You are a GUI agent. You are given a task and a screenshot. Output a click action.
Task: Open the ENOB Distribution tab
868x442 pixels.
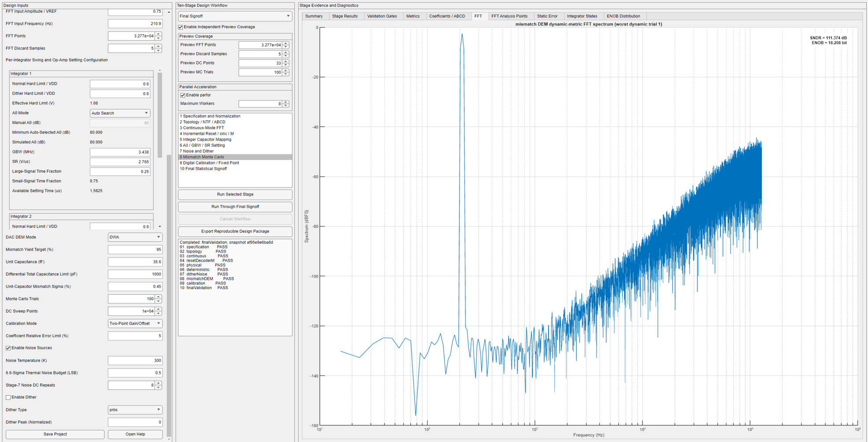pyautogui.click(x=623, y=16)
